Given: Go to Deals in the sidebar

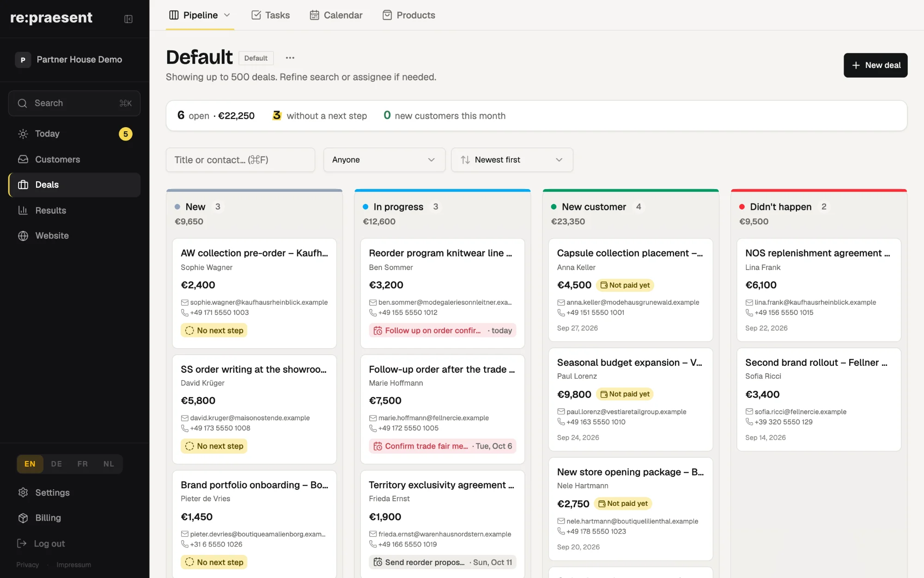Looking at the screenshot, I should pos(74,185).
